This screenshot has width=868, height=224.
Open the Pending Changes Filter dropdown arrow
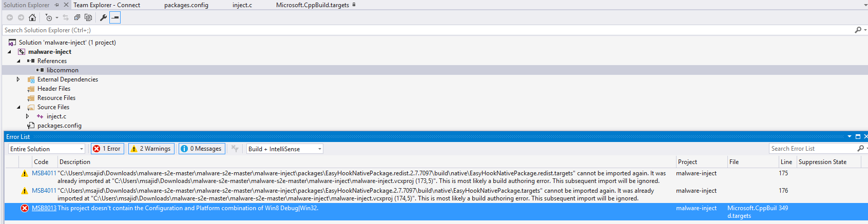click(57, 17)
